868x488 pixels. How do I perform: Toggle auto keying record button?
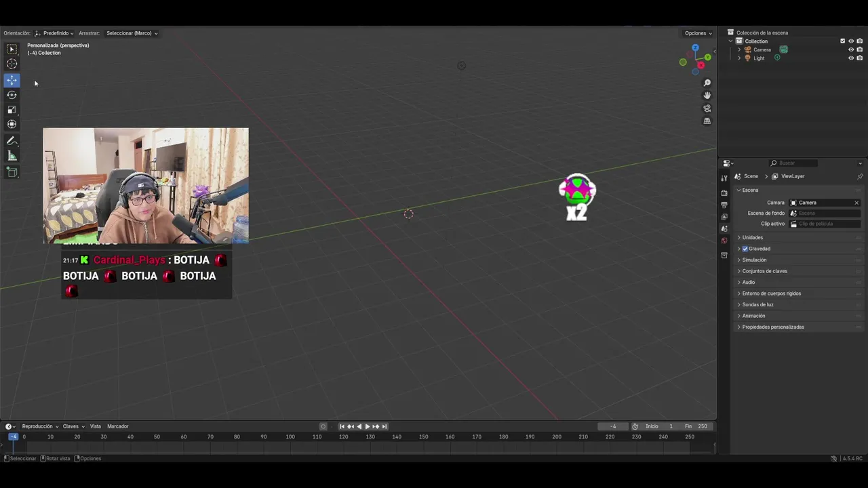tap(323, 426)
